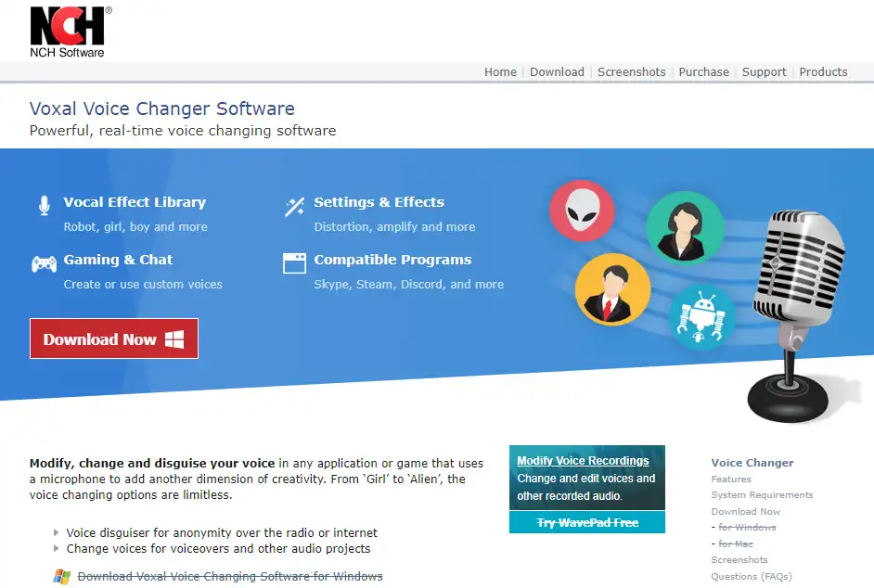Click 'Modify, change and disguise your voice' text

(x=152, y=463)
